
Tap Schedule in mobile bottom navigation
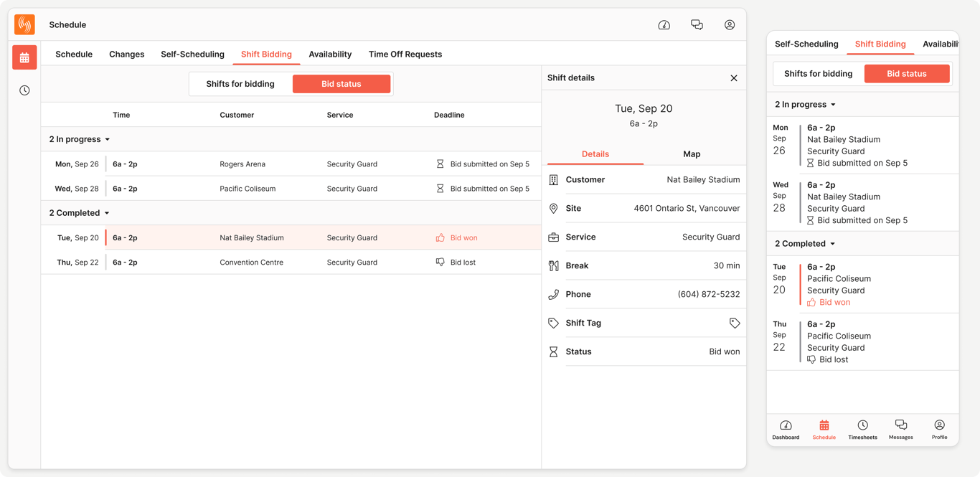tap(824, 430)
